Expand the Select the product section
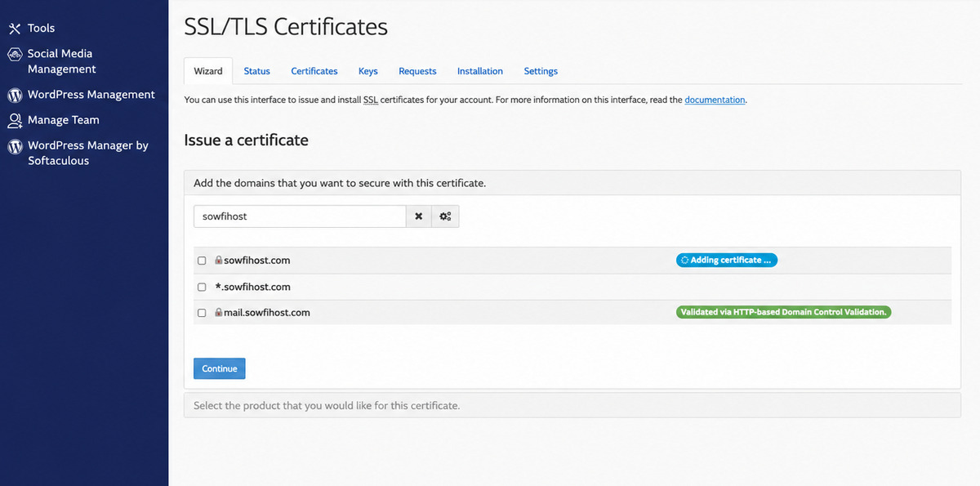This screenshot has width=980, height=486. click(572, 405)
